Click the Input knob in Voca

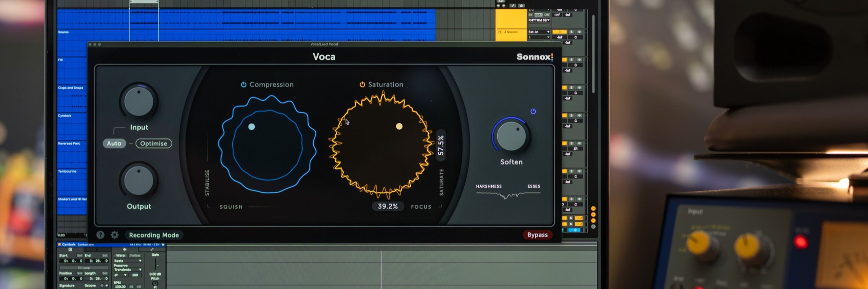point(139,101)
